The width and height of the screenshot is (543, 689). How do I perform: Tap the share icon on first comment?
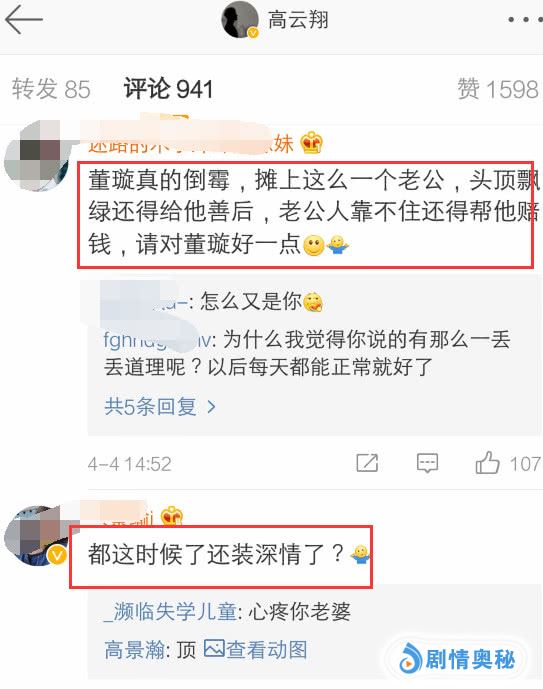[367, 463]
